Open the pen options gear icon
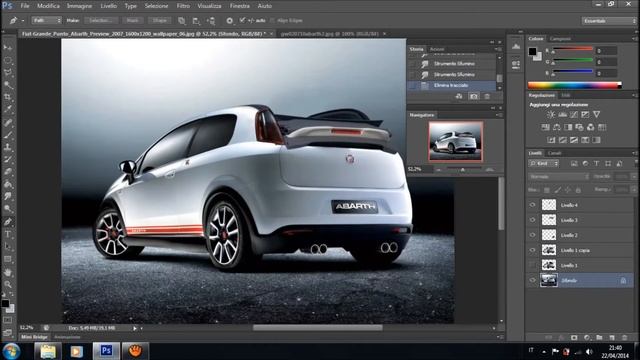Viewport: 640px width, 360px height. click(229, 20)
